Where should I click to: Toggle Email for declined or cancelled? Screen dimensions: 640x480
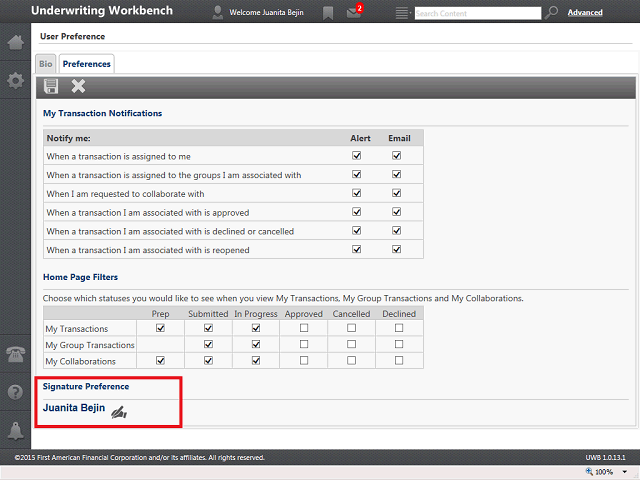tap(396, 231)
